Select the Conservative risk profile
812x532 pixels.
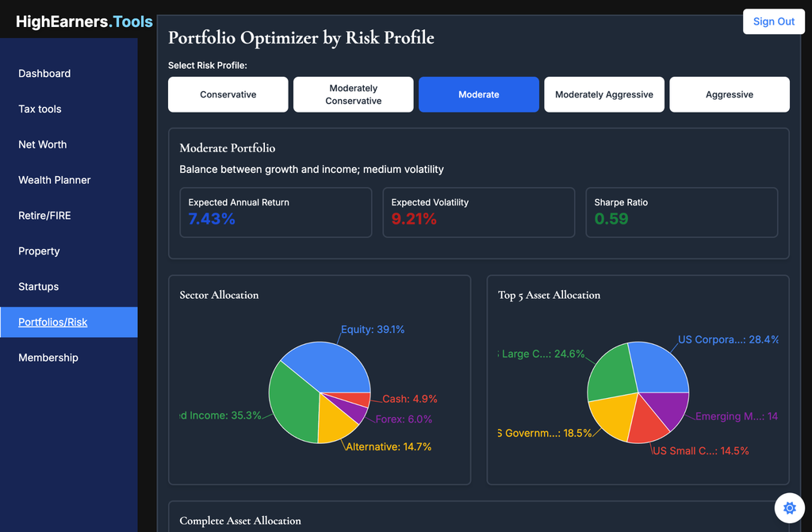pos(228,94)
